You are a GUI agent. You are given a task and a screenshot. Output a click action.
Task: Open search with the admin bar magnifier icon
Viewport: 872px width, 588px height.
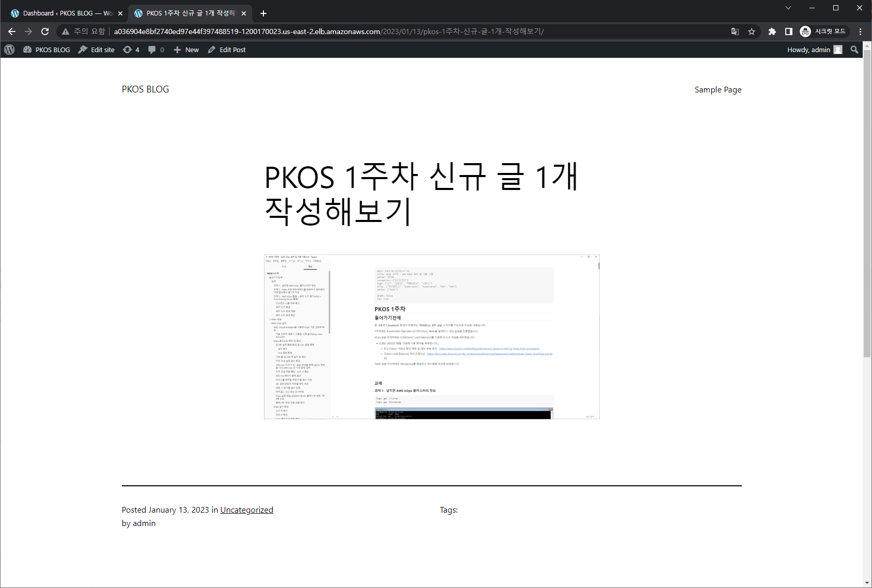(854, 50)
